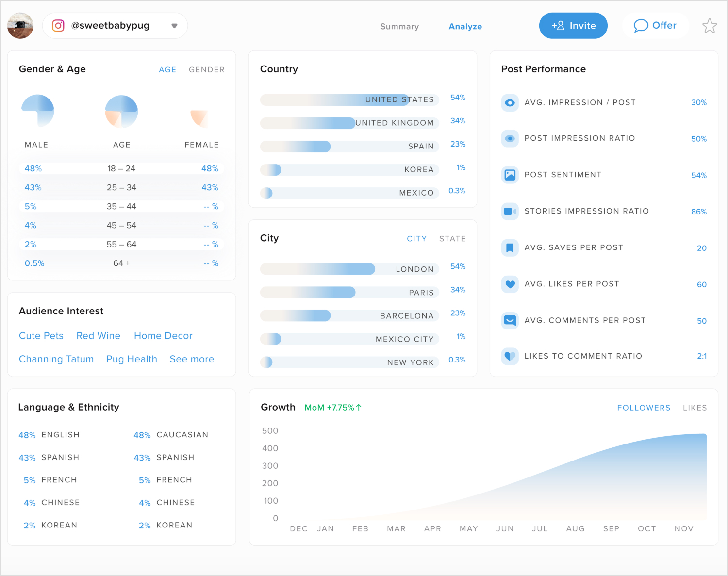Click the Stories Impression Ratio video icon
Image resolution: width=728 pixels, height=576 pixels.
[x=510, y=211]
